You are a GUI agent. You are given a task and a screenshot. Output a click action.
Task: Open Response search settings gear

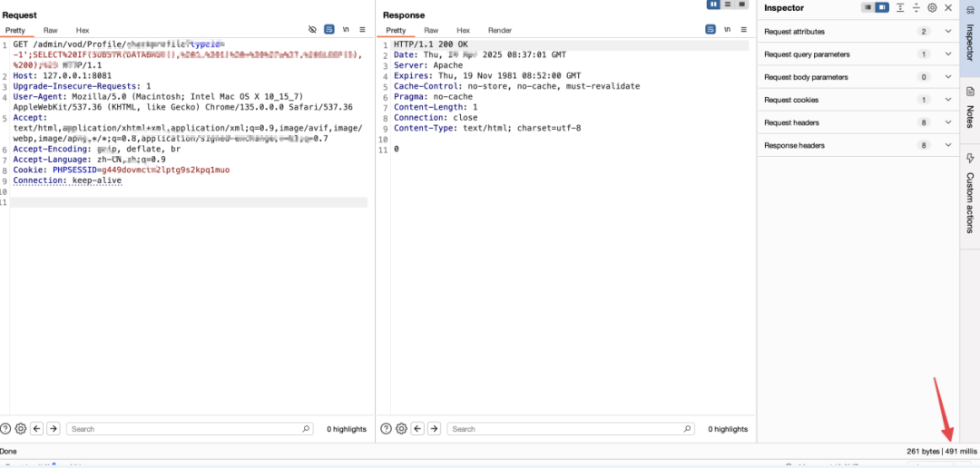(401, 429)
